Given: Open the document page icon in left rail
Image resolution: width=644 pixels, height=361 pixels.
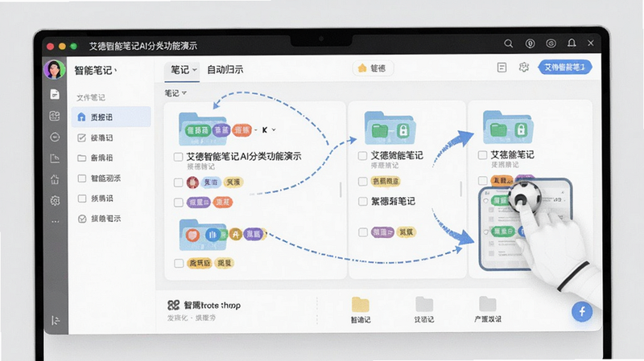Looking at the screenshot, I should coord(55,94).
